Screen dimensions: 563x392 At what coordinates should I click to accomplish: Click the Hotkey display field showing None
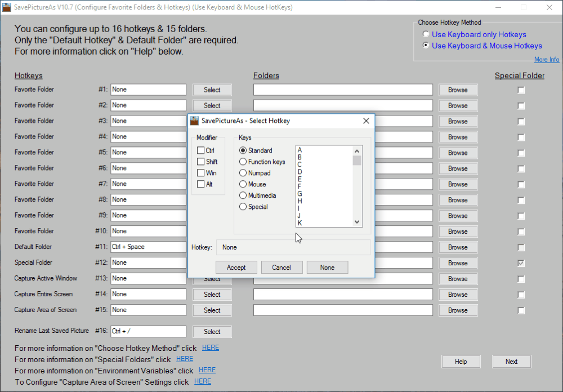pos(293,247)
